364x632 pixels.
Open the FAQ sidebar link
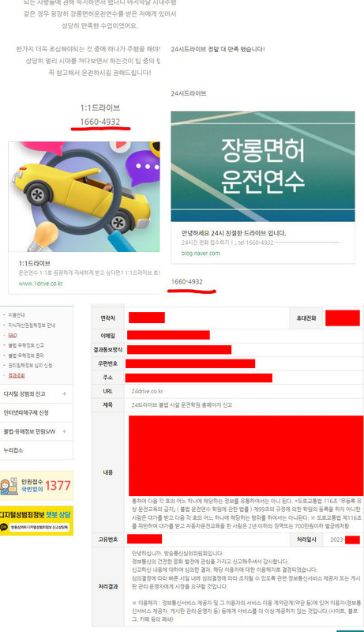(x=13, y=335)
